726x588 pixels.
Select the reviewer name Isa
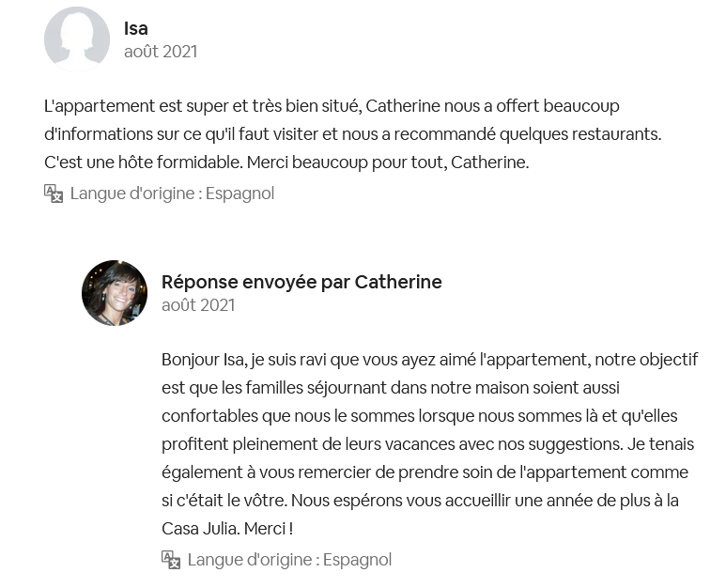[x=136, y=28]
